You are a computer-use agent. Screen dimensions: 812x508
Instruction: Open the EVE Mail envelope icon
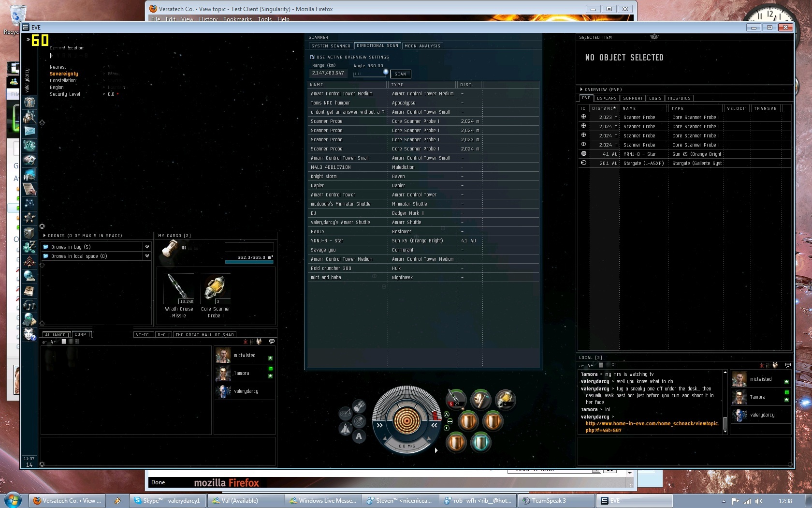point(29,131)
